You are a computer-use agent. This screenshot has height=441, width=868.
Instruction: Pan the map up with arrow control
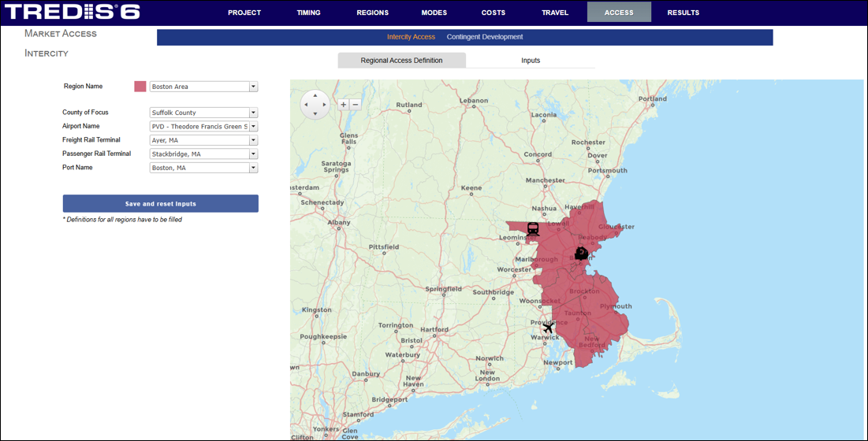point(315,95)
